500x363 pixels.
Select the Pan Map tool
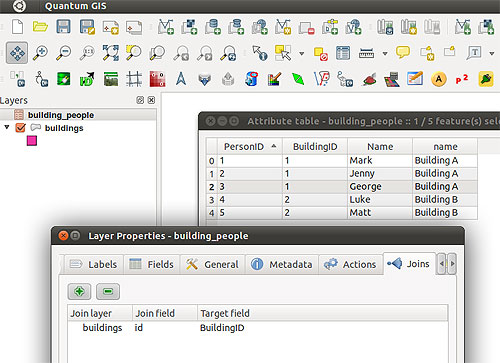tap(17, 53)
